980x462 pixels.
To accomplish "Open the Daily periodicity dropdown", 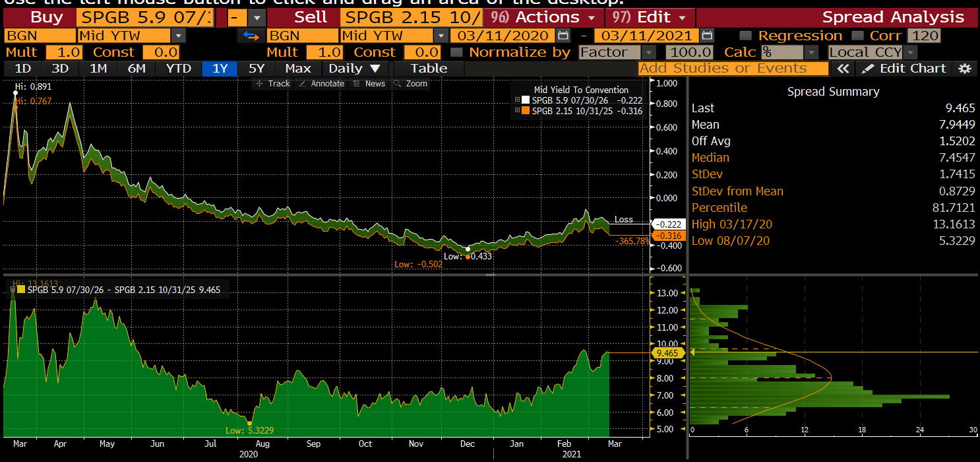I will click(x=355, y=69).
